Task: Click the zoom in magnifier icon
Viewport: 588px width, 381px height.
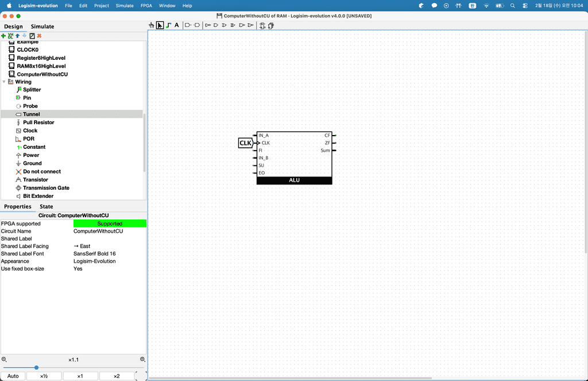Action: pyautogui.click(x=142, y=359)
